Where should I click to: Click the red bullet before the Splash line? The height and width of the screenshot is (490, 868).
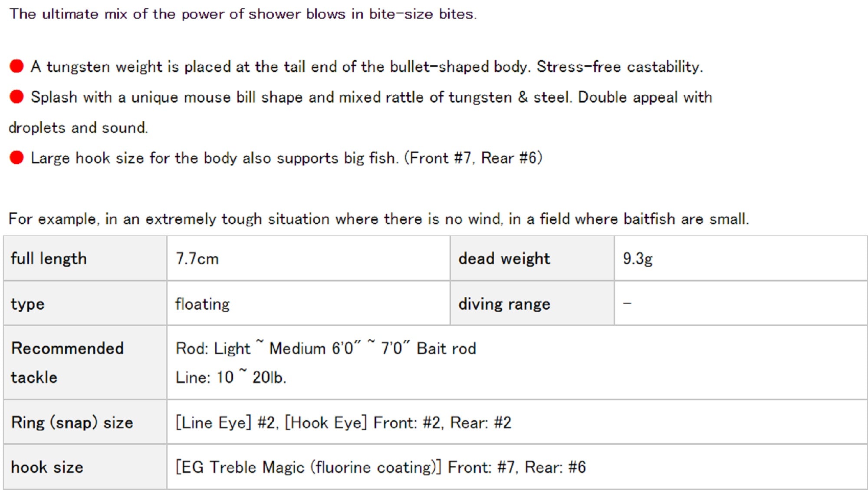[16, 97]
